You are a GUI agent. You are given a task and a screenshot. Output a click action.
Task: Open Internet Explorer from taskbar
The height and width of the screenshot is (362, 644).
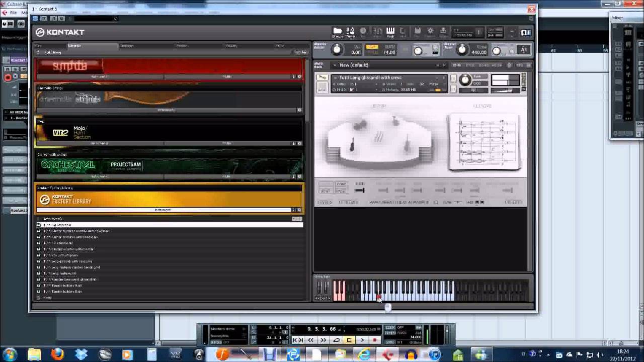(x=364, y=354)
